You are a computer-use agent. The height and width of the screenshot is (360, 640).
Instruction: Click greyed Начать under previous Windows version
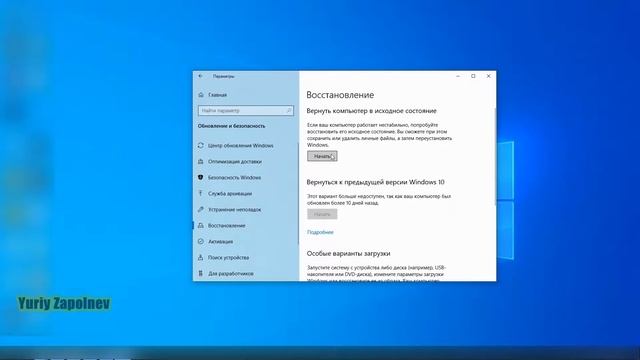(x=322, y=214)
